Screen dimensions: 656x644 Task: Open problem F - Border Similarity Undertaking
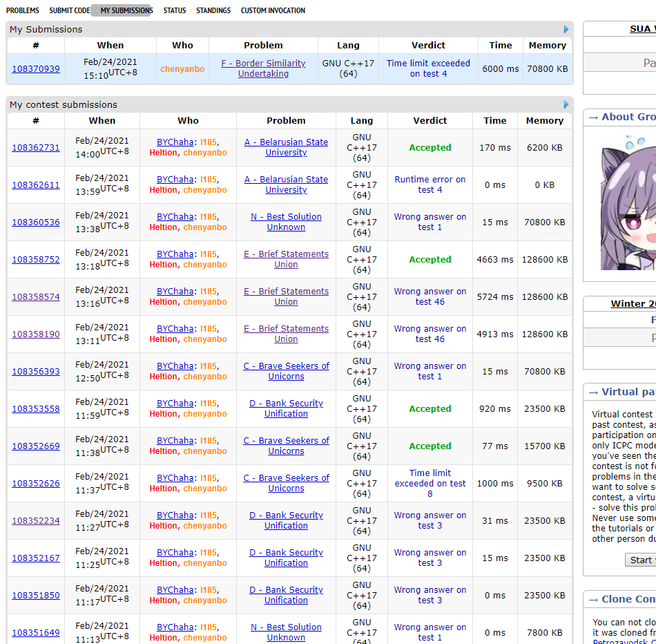[x=263, y=68]
